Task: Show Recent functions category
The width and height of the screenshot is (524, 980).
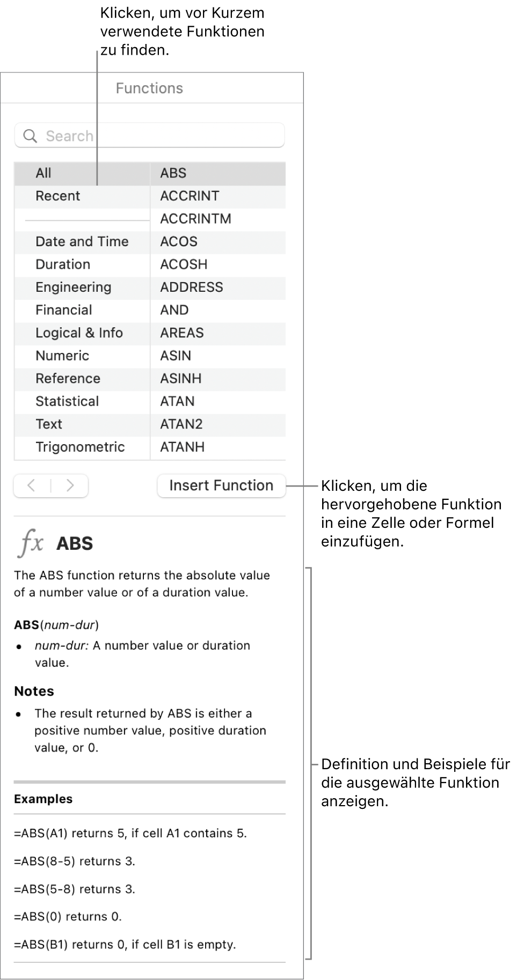Action: [58, 196]
